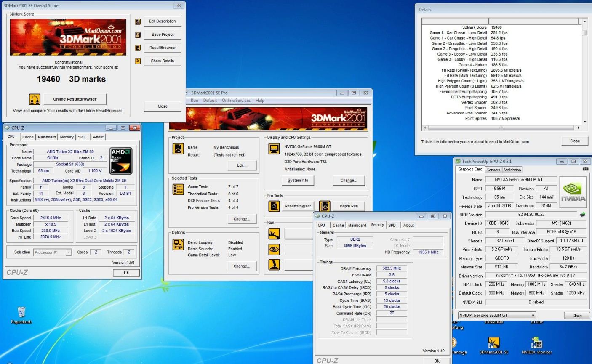Click the Online ResultBrowser arch icon
This screenshot has height=364, width=592.
(35, 99)
